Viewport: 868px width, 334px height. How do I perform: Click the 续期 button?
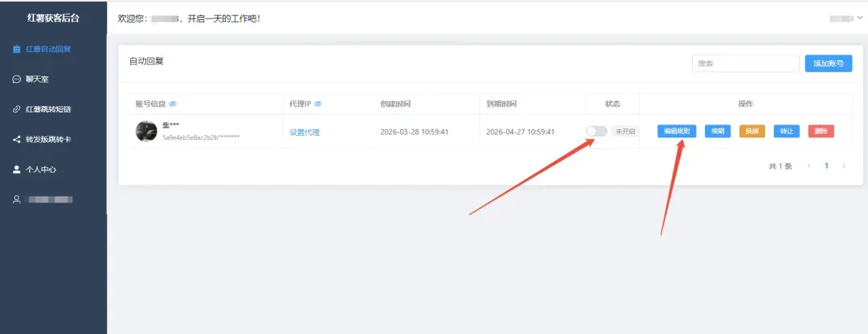pyautogui.click(x=718, y=131)
